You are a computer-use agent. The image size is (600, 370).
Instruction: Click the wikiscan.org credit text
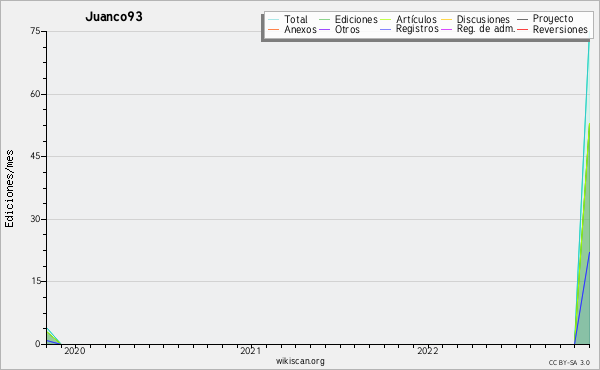coord(300,361)
